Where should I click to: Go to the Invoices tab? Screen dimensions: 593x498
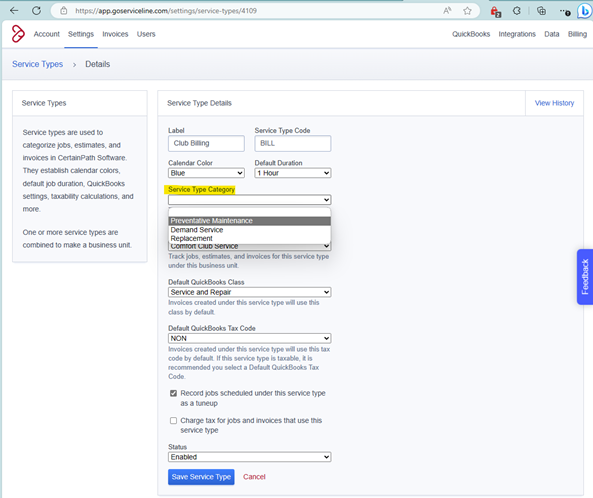pyautogui.click(x=115, y=34)
